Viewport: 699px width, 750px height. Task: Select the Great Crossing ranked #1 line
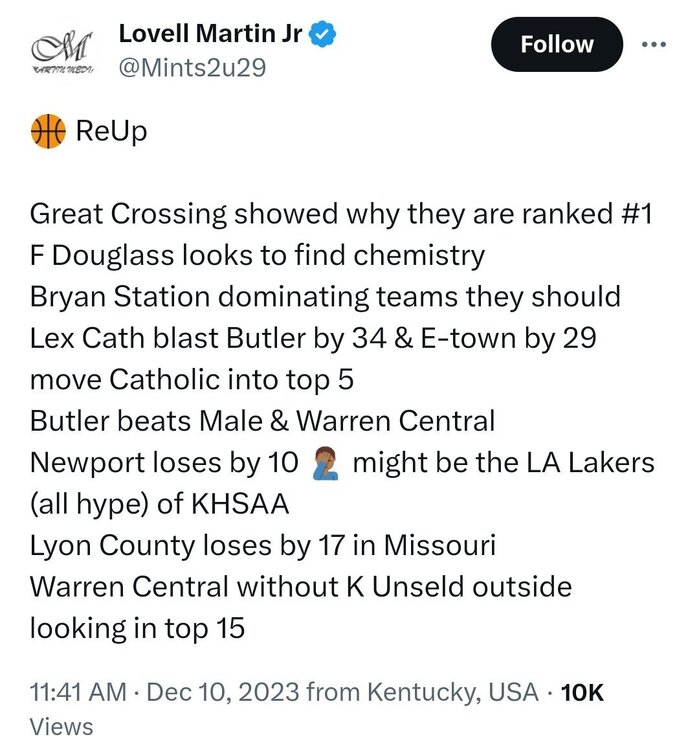341,214
